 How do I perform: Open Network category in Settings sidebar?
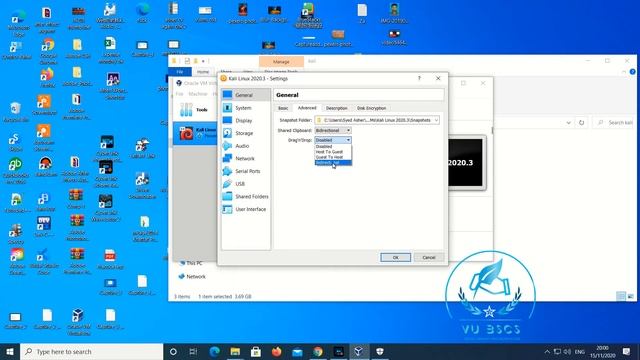pos(245,158)
